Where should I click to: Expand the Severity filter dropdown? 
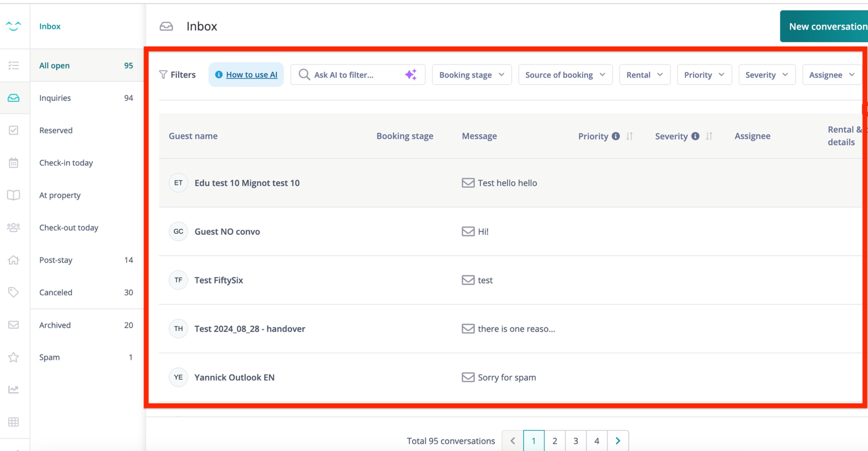click(x=766, y=74)
